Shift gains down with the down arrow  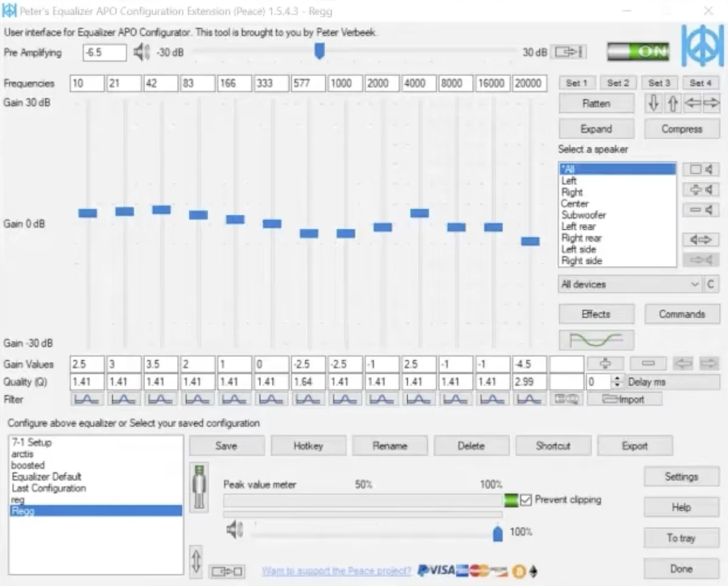click(653, 104)
